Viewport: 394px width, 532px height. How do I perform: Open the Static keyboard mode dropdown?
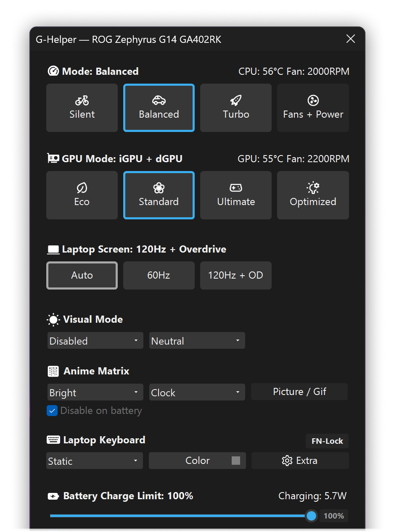click(95, 461)
